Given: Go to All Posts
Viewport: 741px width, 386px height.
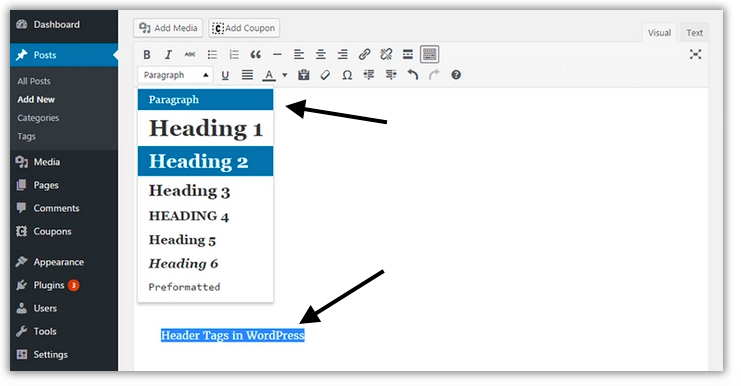Looking at the screenshot, I should [x=34, y=81].
